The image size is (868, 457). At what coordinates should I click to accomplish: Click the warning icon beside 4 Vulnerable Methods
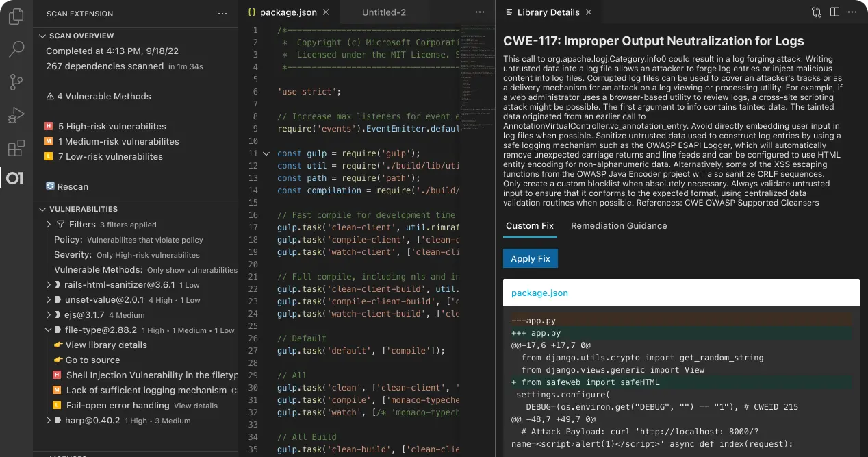tap(50, 97)
